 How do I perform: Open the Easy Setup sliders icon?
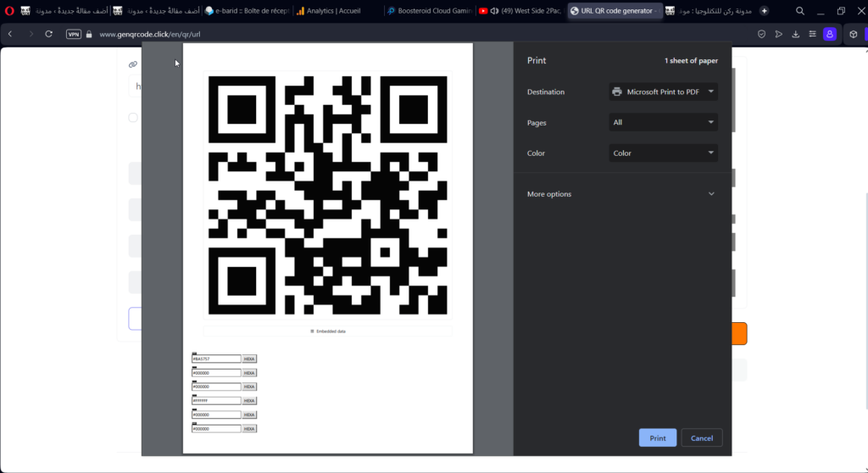pos(813,35)
